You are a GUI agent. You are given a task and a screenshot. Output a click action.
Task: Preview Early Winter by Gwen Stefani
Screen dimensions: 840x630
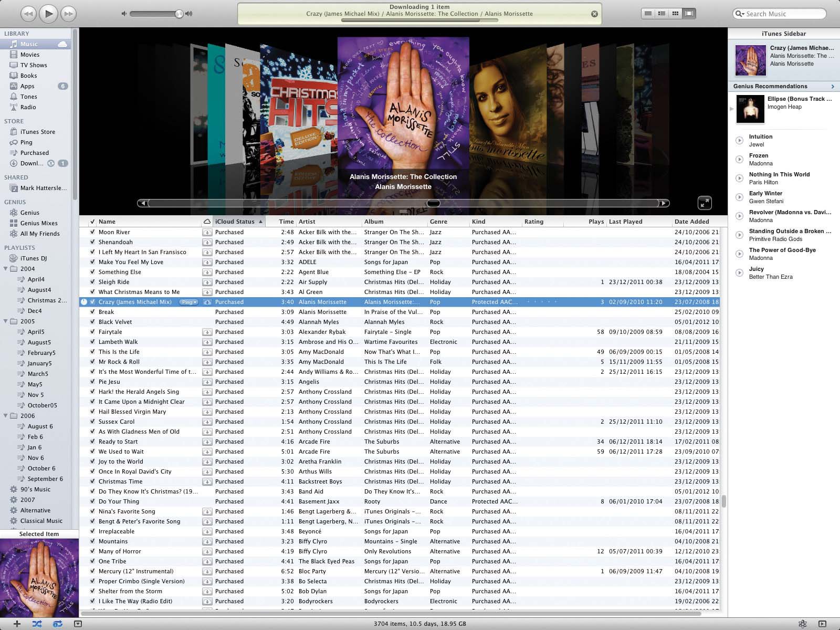pyautogui.click(x=739, y=197)
